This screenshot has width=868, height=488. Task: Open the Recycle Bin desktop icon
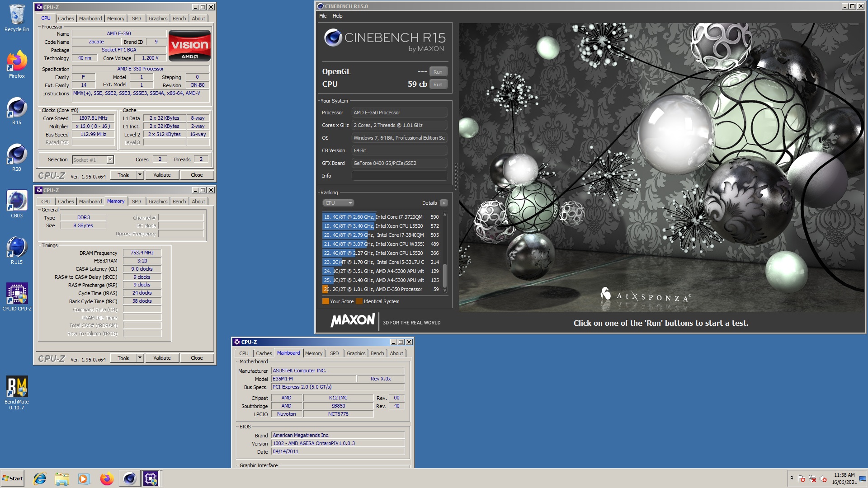point(17,18)
